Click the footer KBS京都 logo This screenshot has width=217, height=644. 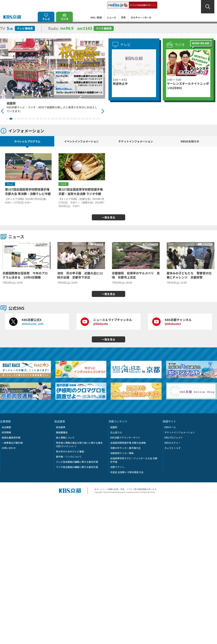coord(70,491)
